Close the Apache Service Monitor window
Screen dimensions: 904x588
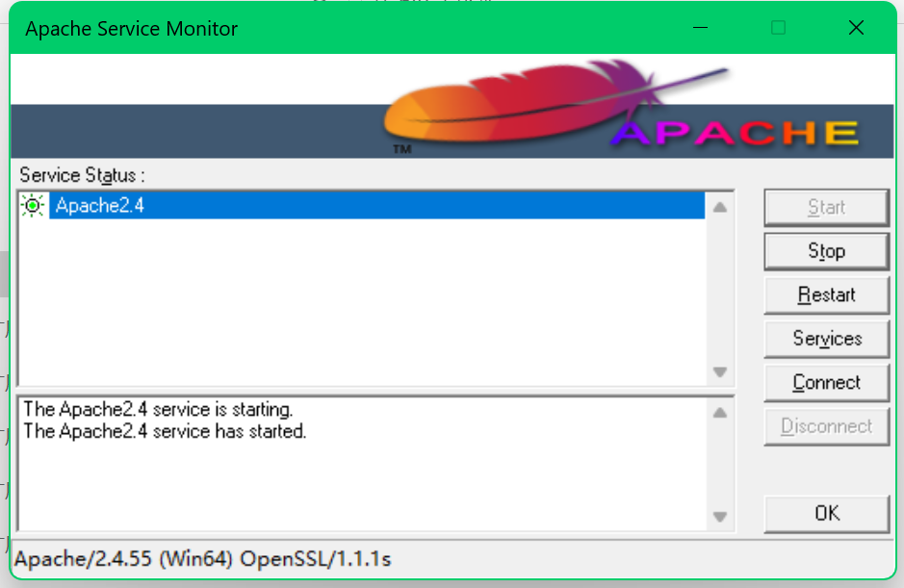click(856, 28)
